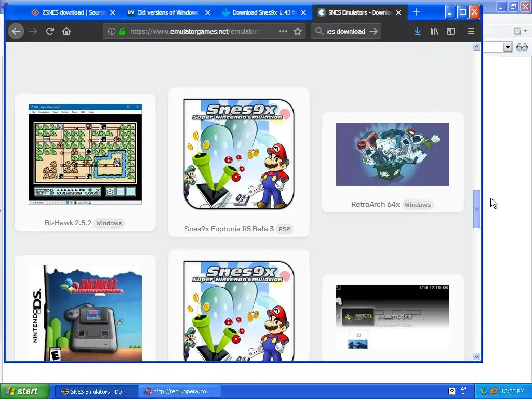
Task: Switch to redir.opera.com taskbar button
Action: (x=179, y=392)
